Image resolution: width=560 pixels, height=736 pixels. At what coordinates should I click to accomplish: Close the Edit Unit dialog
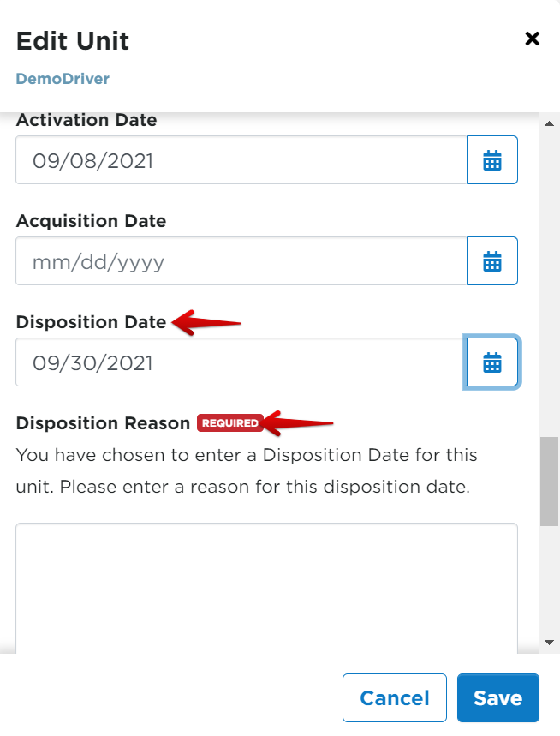[x=532, y=39]
